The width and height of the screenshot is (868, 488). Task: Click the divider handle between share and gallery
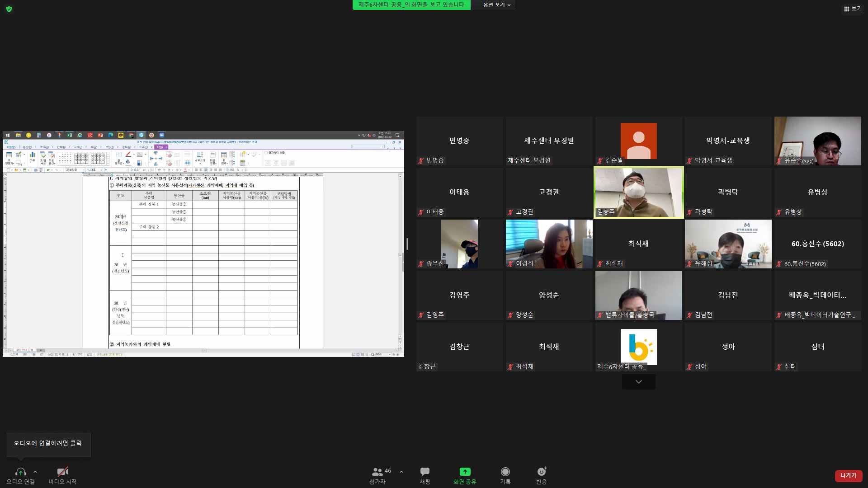point(407,244)
